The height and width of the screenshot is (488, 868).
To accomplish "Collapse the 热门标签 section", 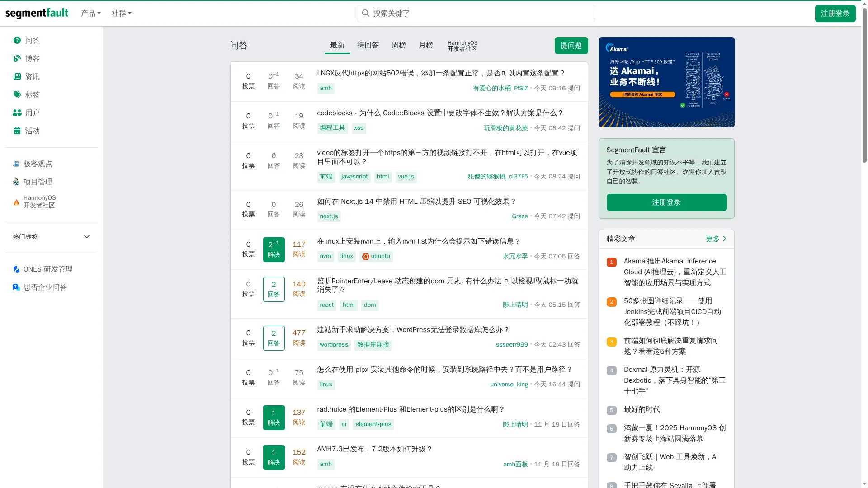I will click(x=86, y=236).
